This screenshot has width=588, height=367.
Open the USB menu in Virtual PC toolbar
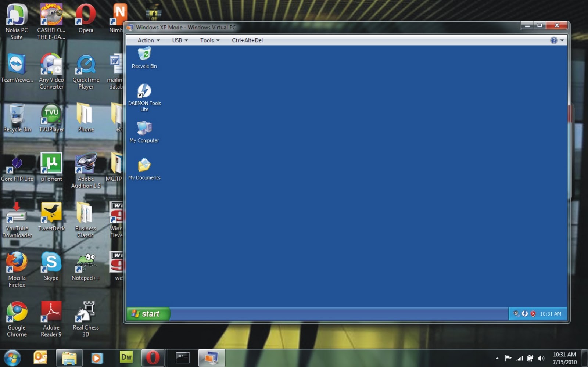(x=180, y=40)
